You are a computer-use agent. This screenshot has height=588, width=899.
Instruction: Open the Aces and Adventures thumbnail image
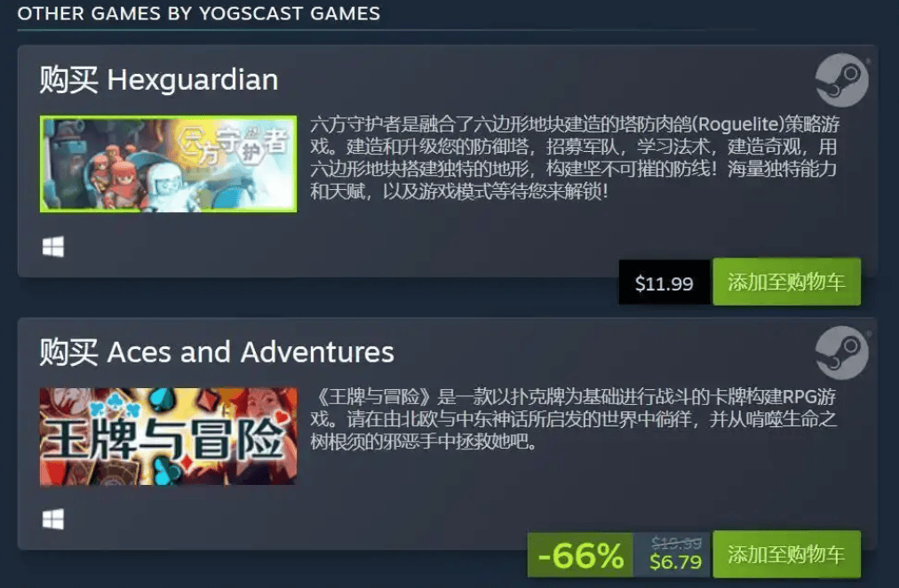pyautogui.click(x=169, y=437)
